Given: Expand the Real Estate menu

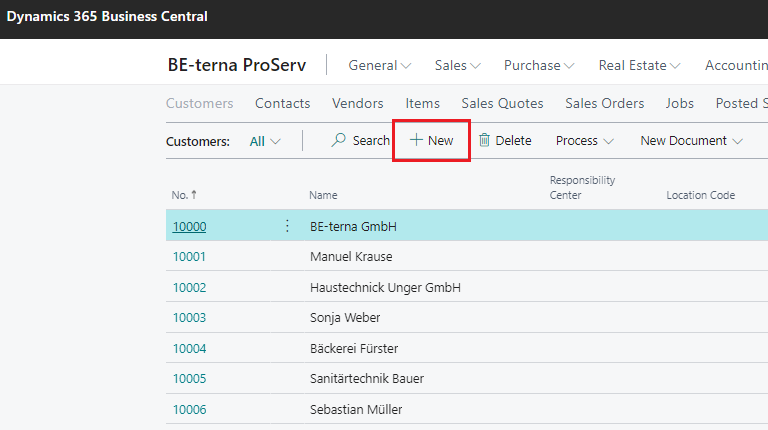Looking at the screenshot, I should point(639,65).
